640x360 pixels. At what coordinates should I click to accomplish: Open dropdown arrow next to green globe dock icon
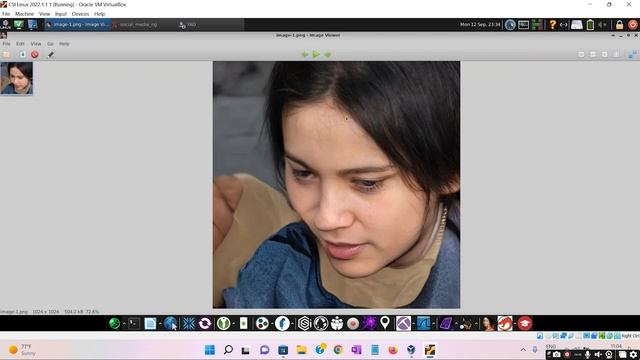tap(124, 324)
